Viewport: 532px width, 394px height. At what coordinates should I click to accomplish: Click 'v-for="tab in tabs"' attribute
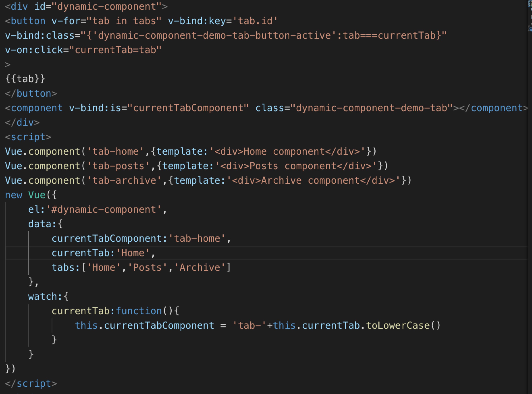click(x=107, y=21)
